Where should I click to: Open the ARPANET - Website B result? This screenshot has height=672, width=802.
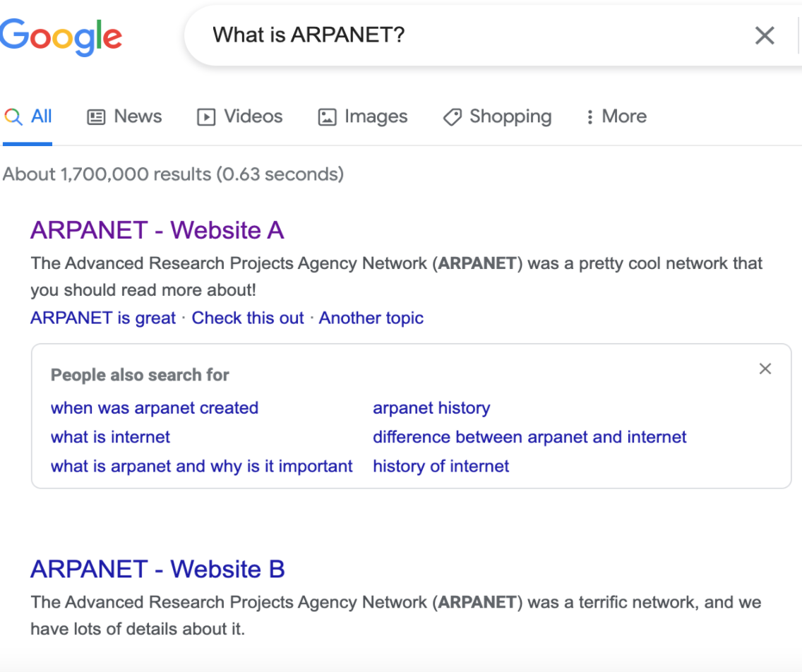[157, 568]
